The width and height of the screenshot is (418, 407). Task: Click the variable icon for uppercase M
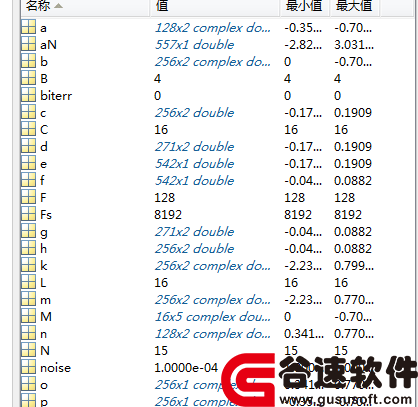[28, 316]
